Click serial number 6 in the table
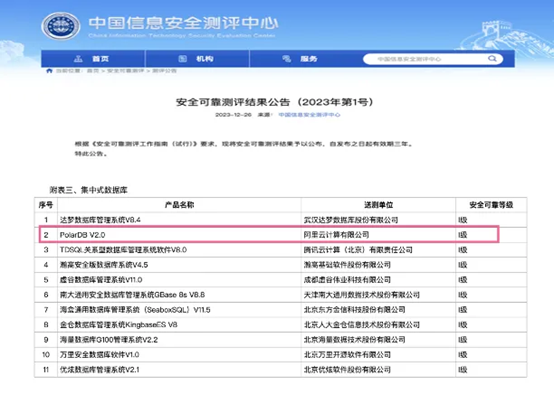 pyautogui.click(x=46, y=295)
